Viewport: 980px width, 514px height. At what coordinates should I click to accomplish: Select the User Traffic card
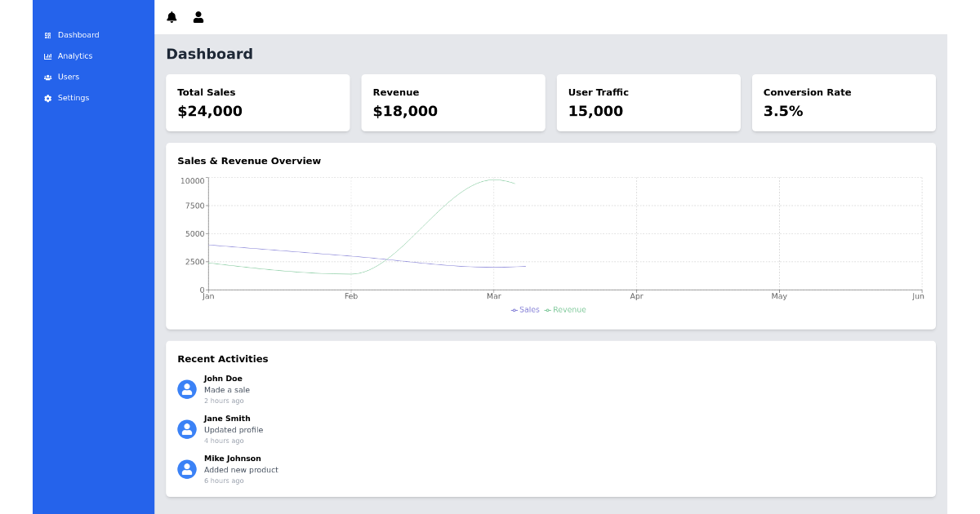pos(648,103)
